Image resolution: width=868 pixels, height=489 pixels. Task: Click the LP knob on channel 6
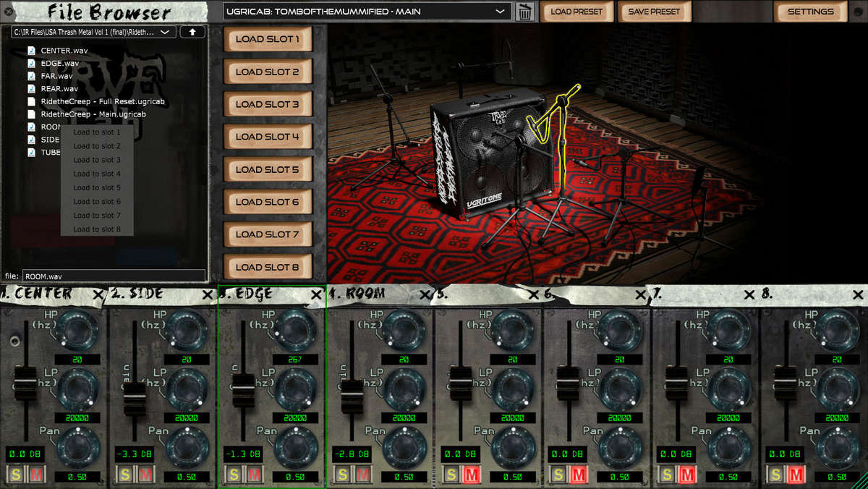[621, 389]
